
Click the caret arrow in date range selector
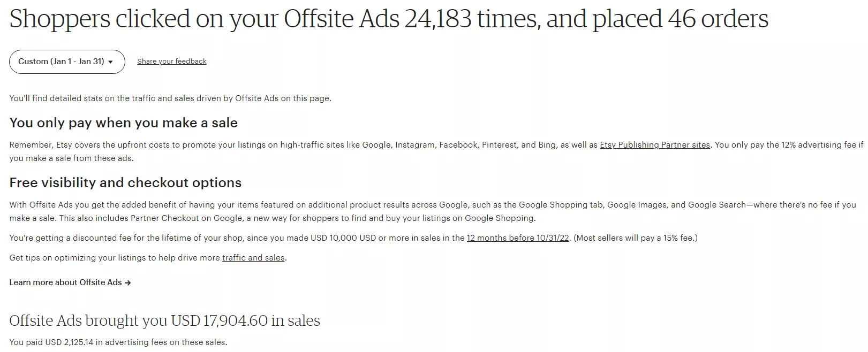click(x=110, y=62)
